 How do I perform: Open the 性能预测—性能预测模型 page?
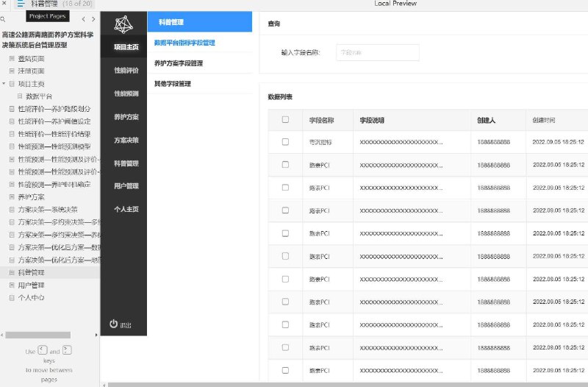54,146
